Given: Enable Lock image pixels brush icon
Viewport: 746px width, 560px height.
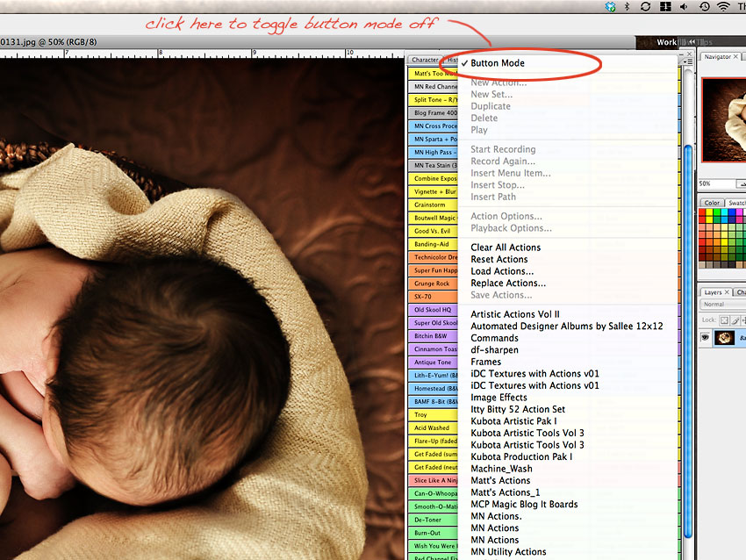Looking at the screenshot, I should [735, 320].
